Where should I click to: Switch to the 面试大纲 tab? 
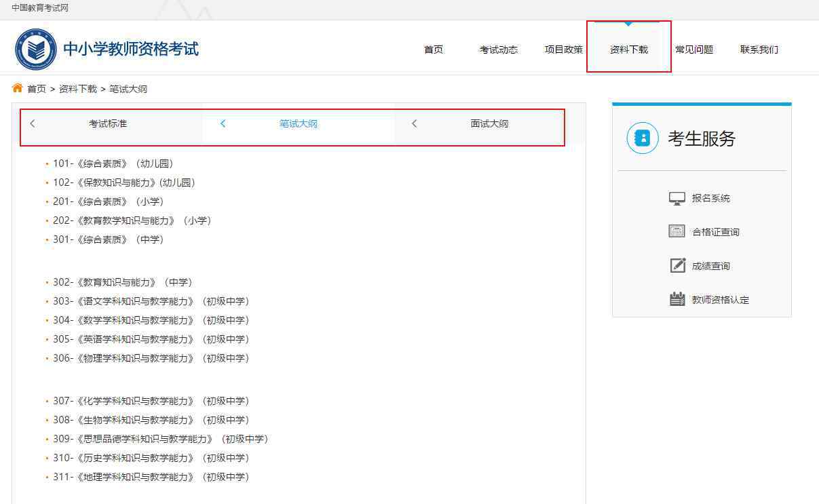coord(489,123)
